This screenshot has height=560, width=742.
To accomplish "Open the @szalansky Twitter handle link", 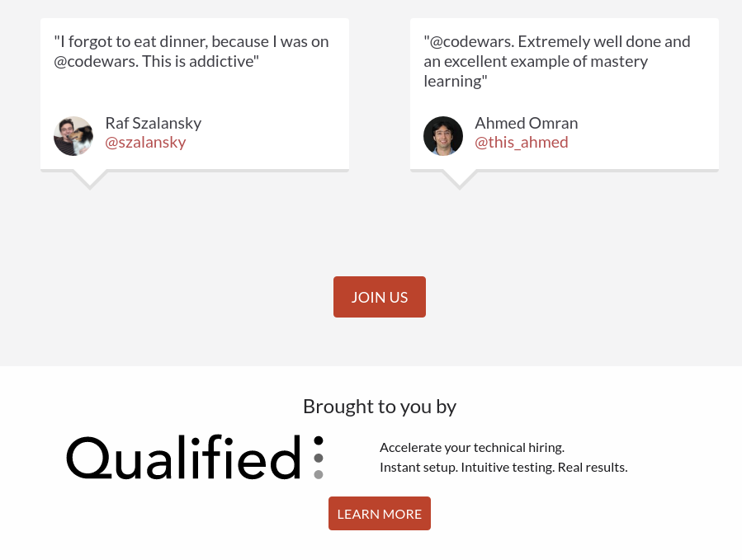I will tap(145, 143).
